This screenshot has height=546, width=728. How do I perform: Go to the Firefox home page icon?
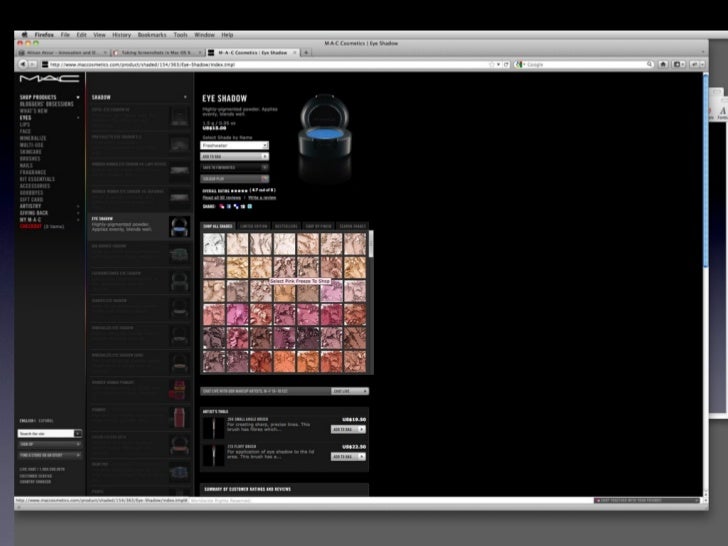point(663,65)
